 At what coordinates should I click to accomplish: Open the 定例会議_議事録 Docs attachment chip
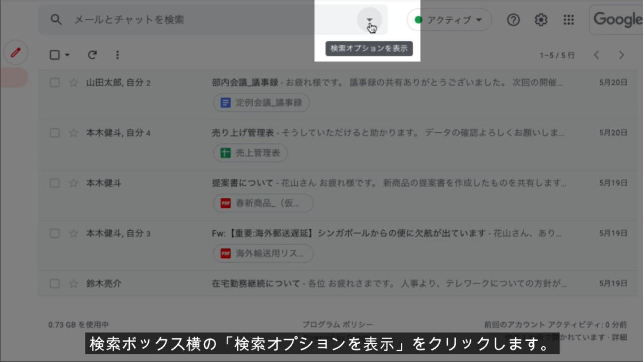pos(261,103)
